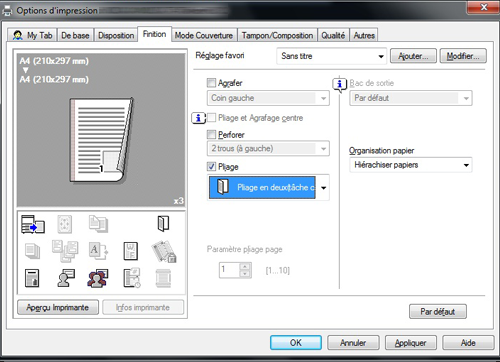Click the person icon on My Tab
This screenshot has height=362, width=500.
coord(17,35)
